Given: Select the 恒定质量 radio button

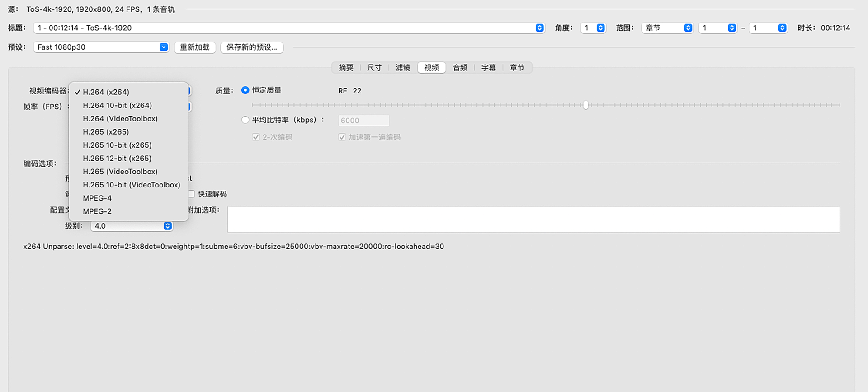Looking at the screenshot, I should (x=245, y=90).
